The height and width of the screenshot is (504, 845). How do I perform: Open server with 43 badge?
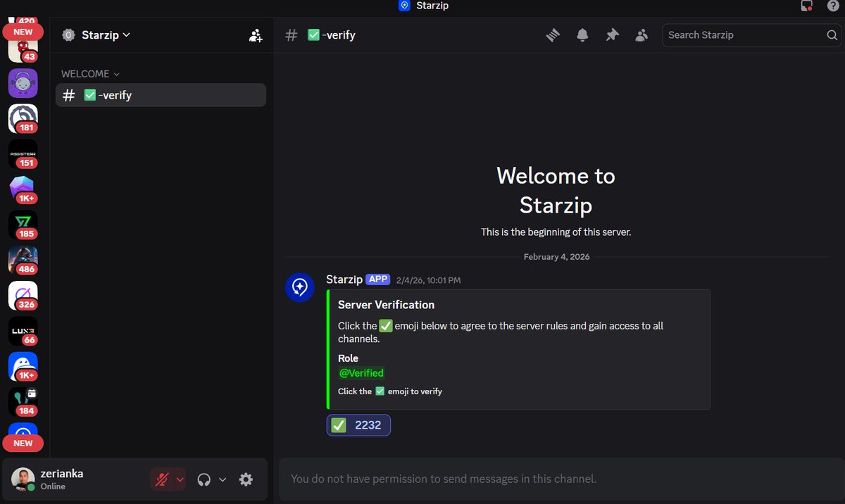23,51
